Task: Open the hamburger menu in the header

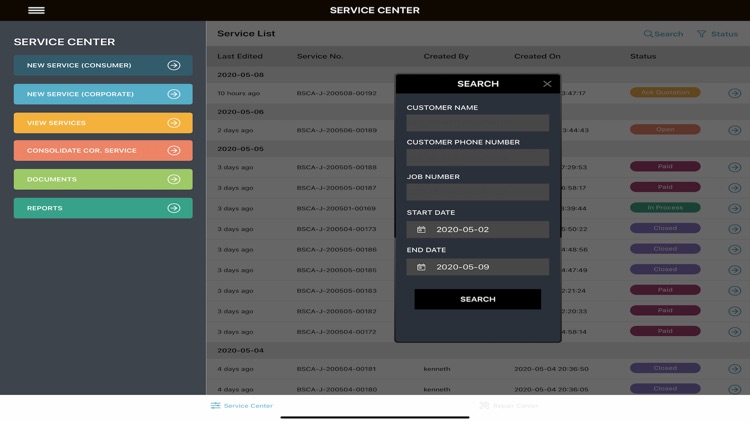Action: (36, 10)
